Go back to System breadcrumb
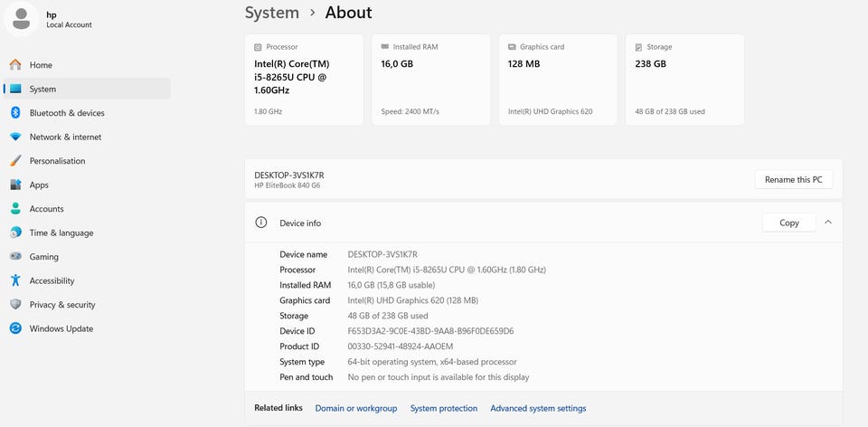The width and height of the screenshot is (868, 427). click(272, 12)
